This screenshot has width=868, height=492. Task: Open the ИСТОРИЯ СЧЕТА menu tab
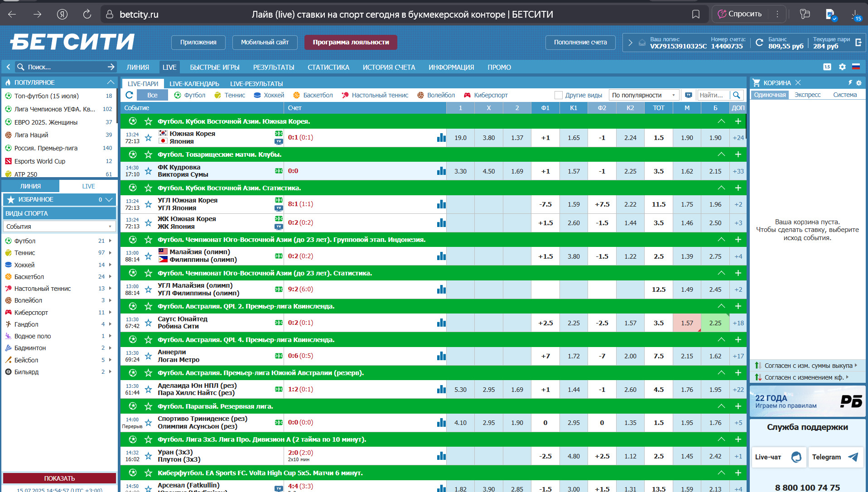click(x=389, y=67)
